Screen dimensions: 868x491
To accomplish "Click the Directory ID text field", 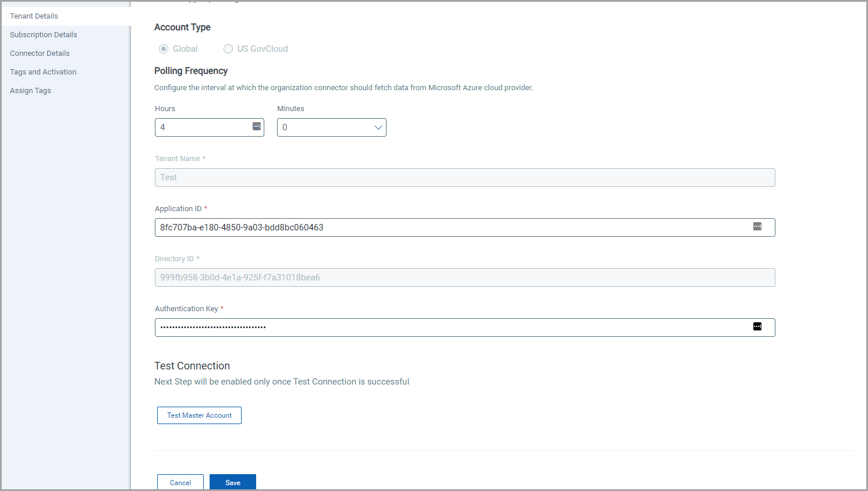I will tap(465, 277).
